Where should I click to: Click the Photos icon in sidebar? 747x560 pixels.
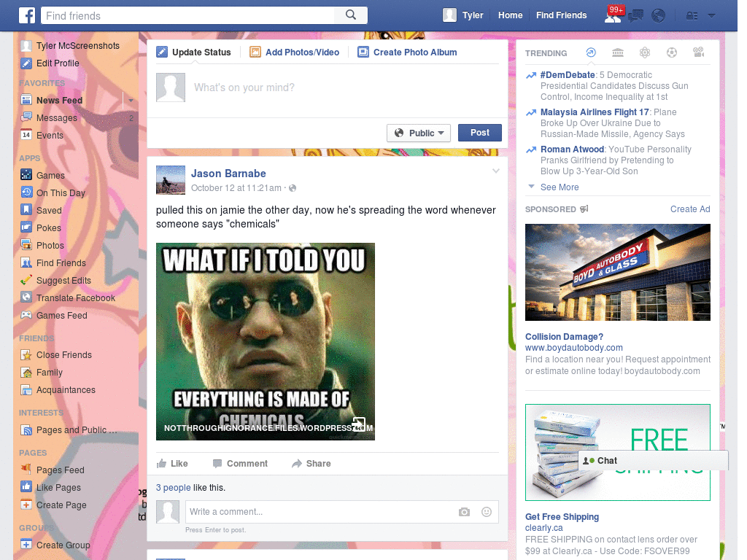(x=26, y=245)
